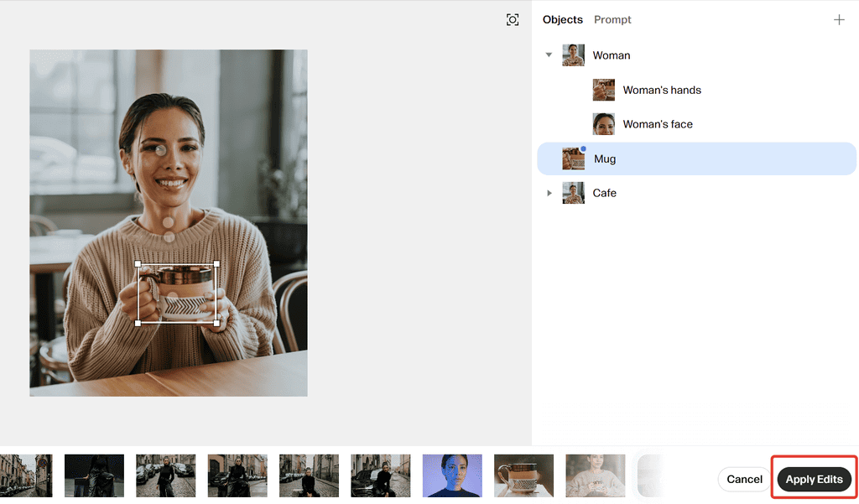The image size is (859, 504).
Task: Click the object detection scan icon
Action: pyautogui.click(x=513, y=20)
